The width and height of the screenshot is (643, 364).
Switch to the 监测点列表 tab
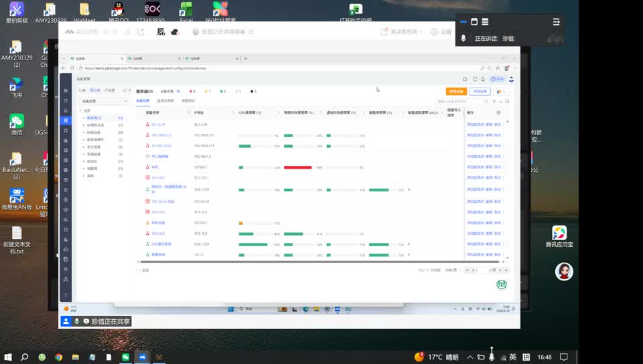[165, 101]
